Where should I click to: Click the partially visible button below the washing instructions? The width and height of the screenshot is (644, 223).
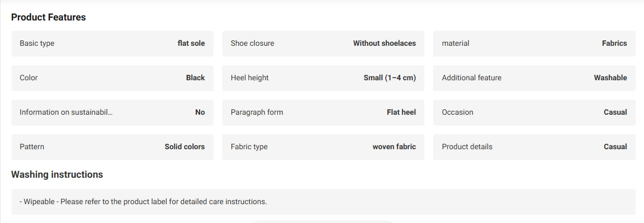coord(323,222)
